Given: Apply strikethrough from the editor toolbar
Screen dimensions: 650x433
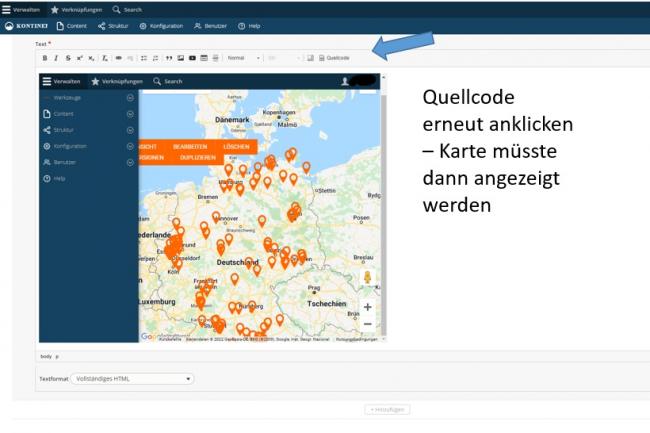Looking at the screenshot, I should pos(68,58).
